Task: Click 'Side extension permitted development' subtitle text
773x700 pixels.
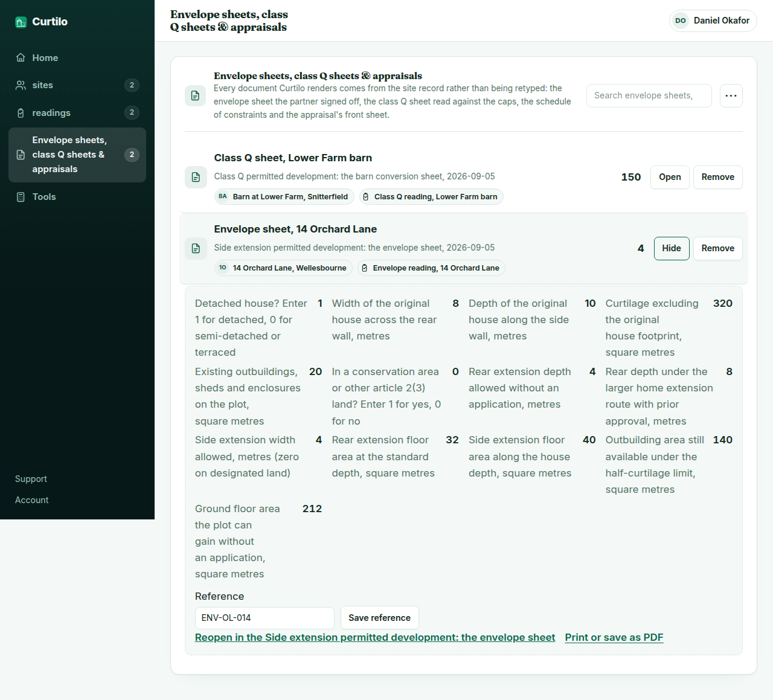Action: click(354, 248)
